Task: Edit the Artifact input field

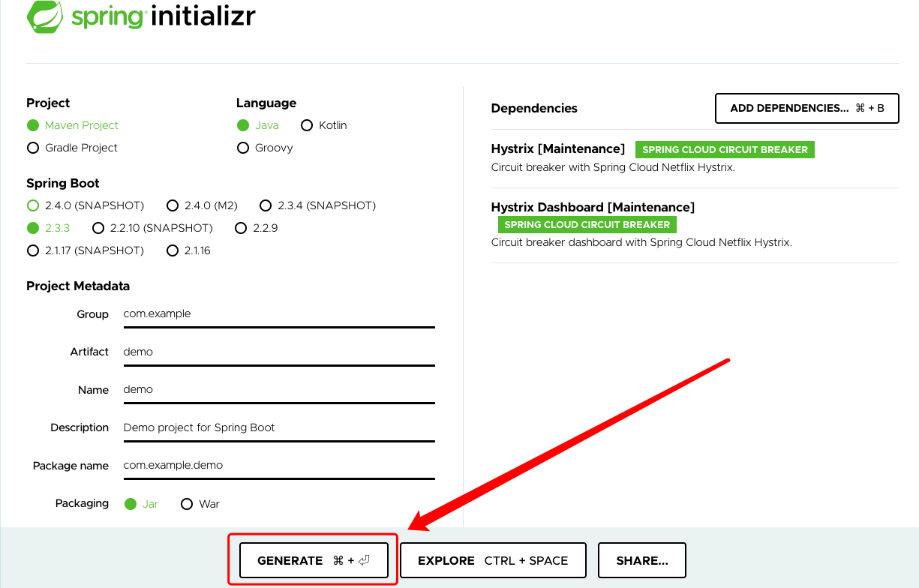Action: (x=279, y=352)
